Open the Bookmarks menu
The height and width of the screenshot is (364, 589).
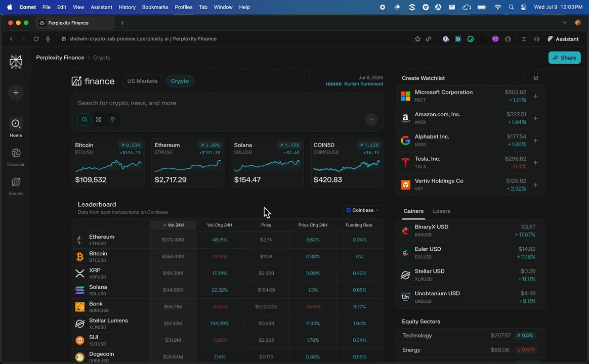click(155, 7)
